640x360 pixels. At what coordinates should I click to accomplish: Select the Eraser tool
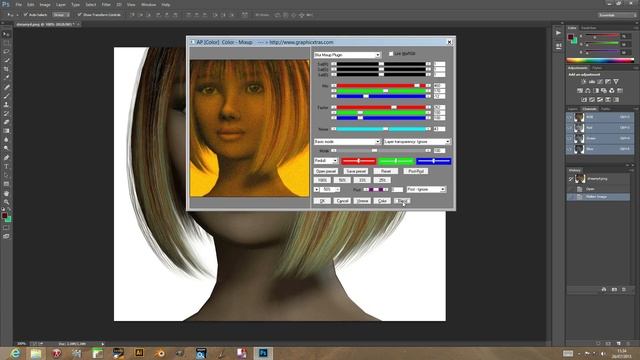click(6, 122)
